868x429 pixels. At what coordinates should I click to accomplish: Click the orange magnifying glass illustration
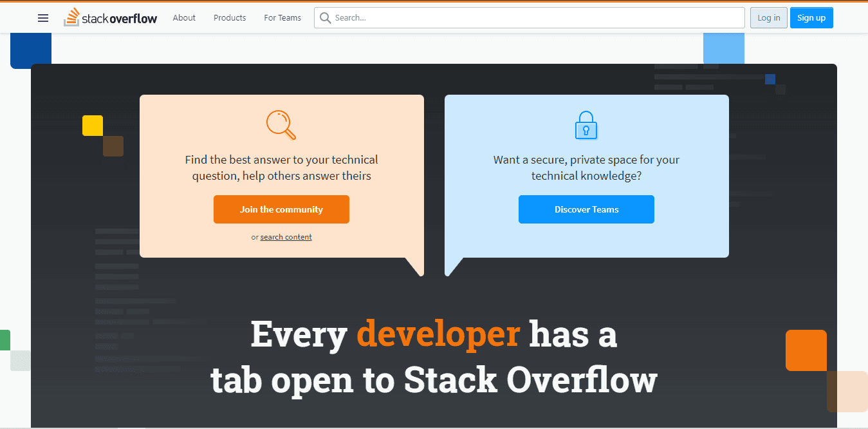[281, 124]
